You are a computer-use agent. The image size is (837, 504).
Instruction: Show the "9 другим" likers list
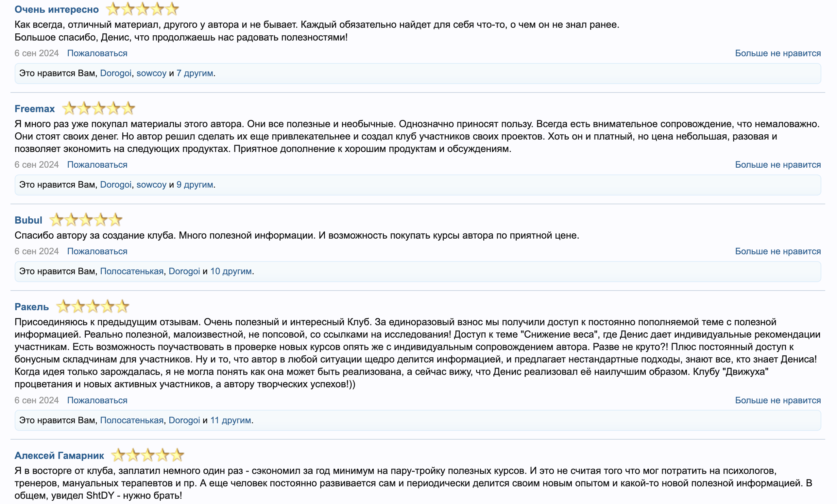coord(195,185)
